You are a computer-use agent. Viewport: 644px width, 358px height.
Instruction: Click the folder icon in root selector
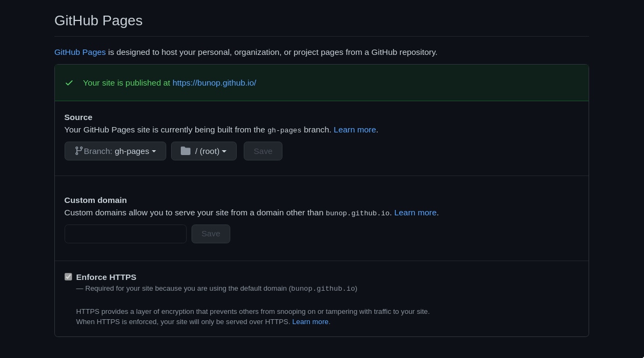[186, 151]
